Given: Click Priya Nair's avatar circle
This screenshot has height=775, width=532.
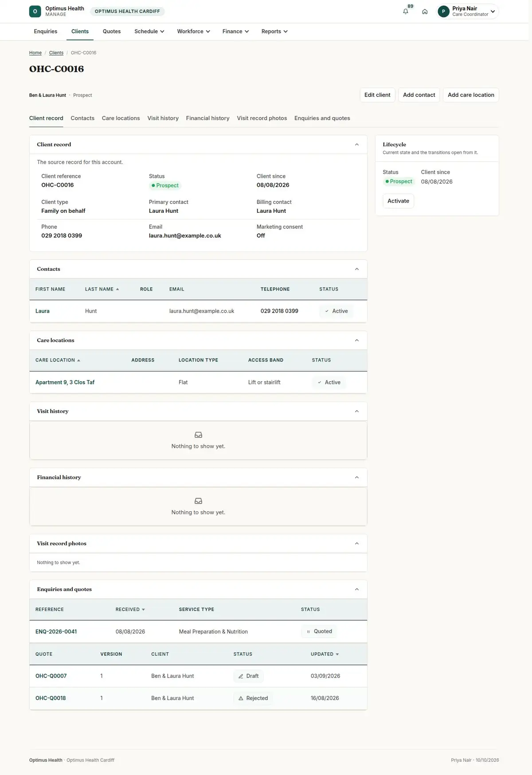Looking at the screenshot, I should pyautogui.click(x=443, y=12).
